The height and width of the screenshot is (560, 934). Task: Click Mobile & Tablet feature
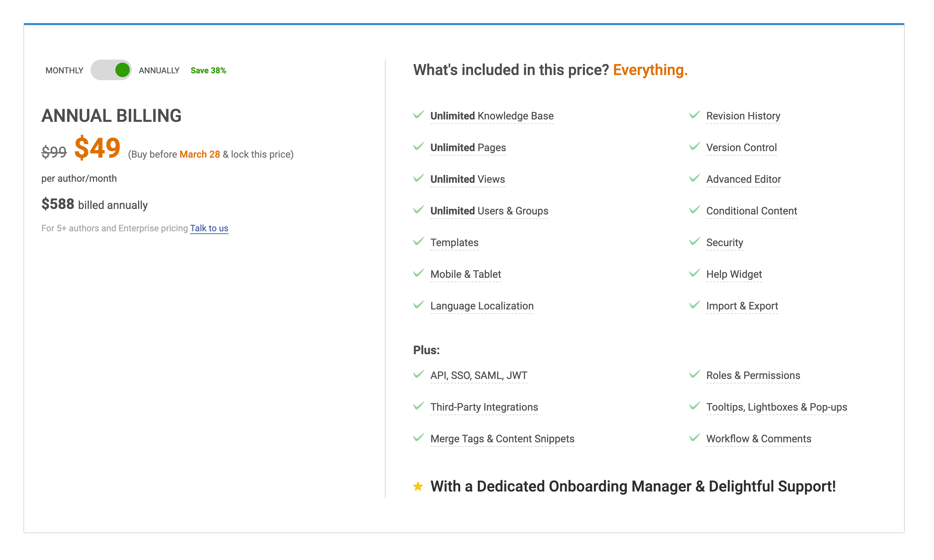coord(466,274)
